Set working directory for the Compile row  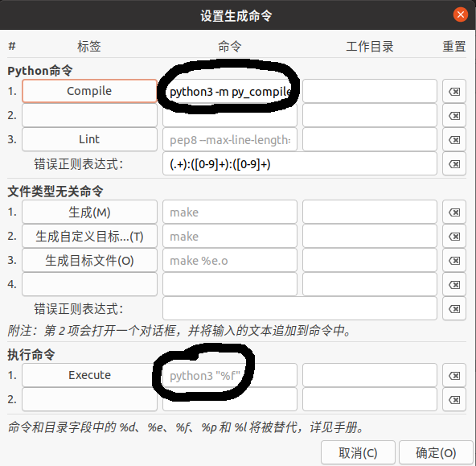370,91
